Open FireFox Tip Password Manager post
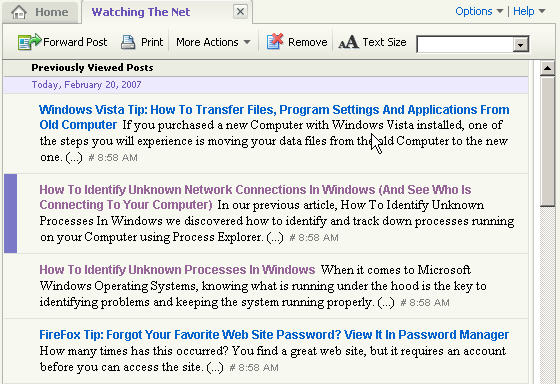 pyautogui.click(x=274, y=335)
